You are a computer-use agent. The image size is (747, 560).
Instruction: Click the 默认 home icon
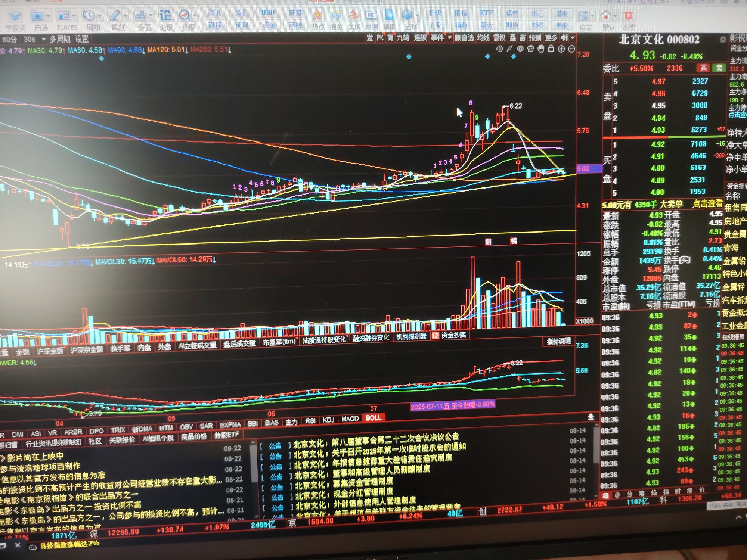(606, 16)
